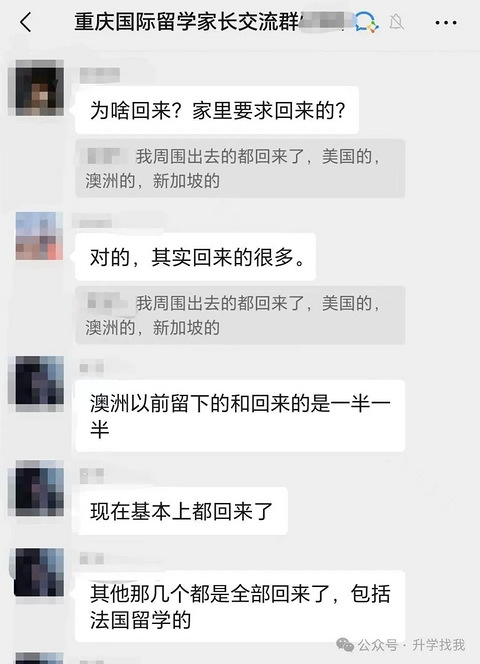Open the group title 重庆国际留学家长交流群
Screen dimensions: 480x664
coord(187,22)
